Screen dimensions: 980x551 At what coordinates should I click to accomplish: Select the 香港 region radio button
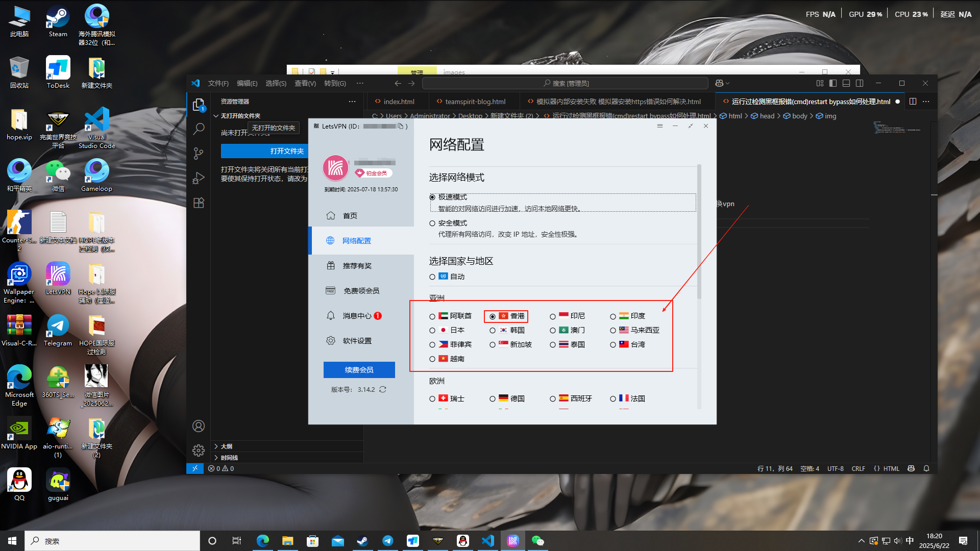(x=493, y=317)
